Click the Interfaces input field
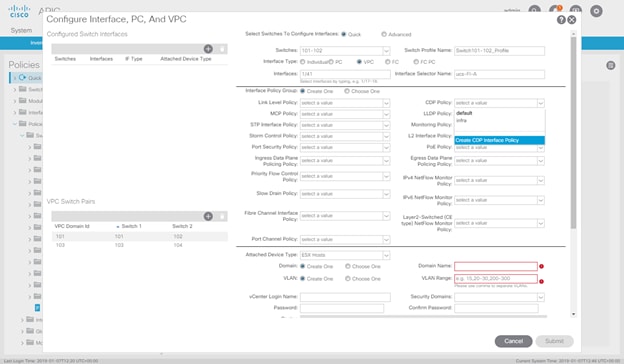The width and height of the screenshot is (624, 364). pyautogui.click(x=345, y=74)
